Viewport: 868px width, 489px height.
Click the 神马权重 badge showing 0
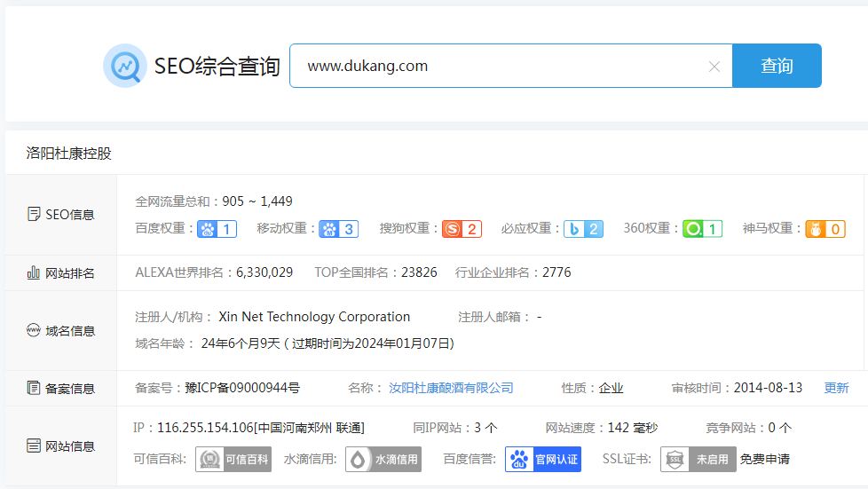(x=825, y=229)
